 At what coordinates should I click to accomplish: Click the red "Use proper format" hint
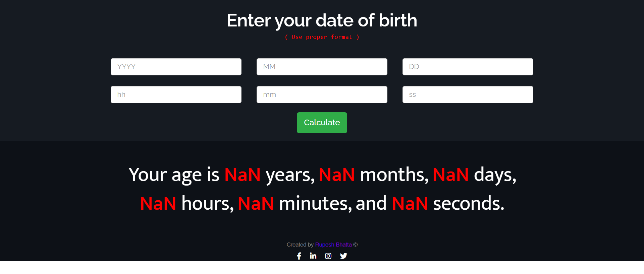322,37
